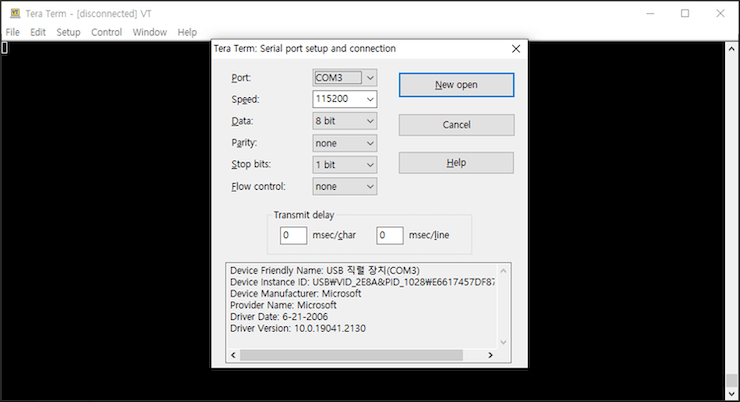Click the Tera Term app icon in title bar
Viewport: 740px width, 402px height.
coord(14,13)
